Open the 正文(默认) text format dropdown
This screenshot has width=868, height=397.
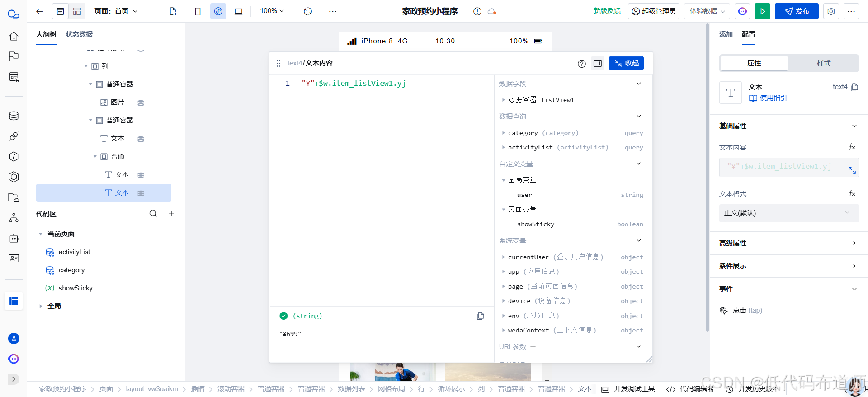[788, 213]
